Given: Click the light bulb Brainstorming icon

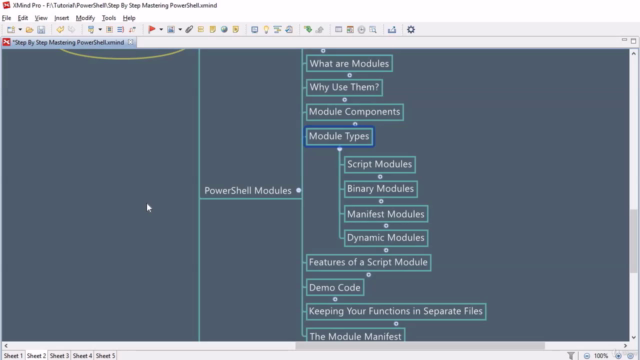Looking at the screenshot, I should (266, 29).
